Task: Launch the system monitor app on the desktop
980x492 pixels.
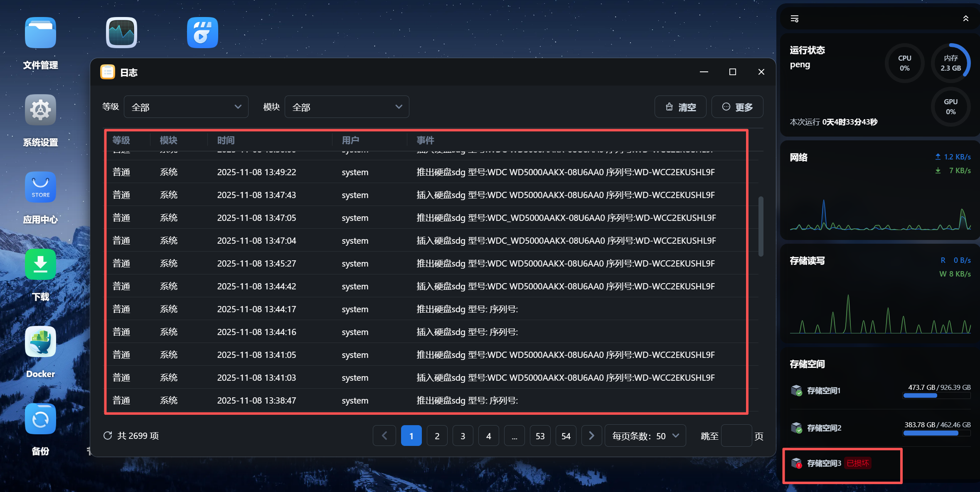Action: click(121, 32)
